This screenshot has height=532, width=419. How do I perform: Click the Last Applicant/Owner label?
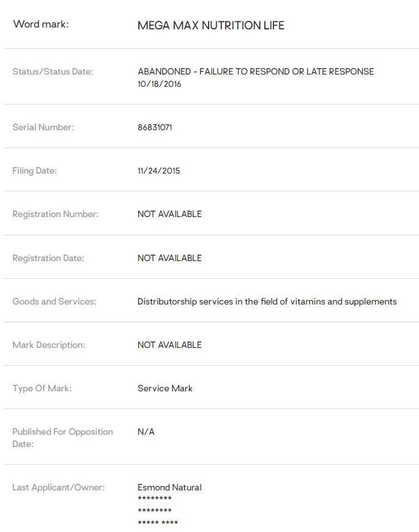tap(58, 487)
